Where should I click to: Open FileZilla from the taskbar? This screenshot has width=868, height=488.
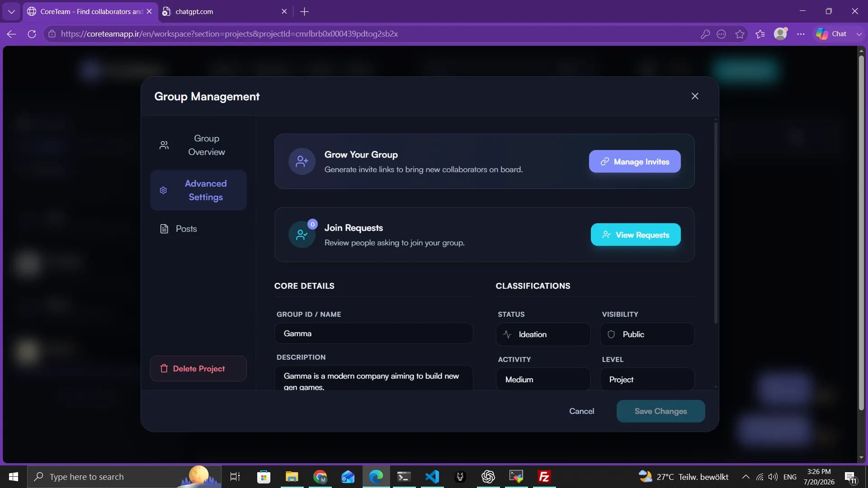pyautogui.click(x=544, y=477)
